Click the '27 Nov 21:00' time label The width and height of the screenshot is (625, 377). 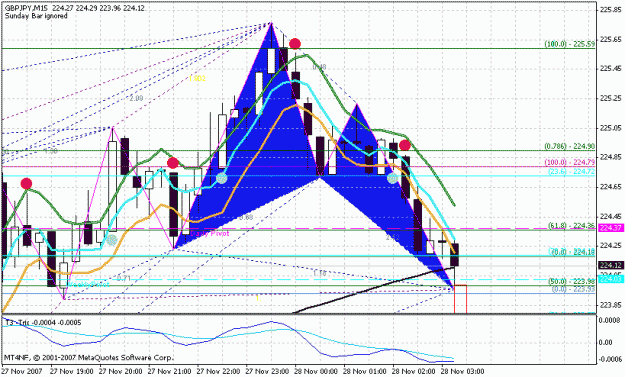pyautogui.click(x=169, y=371)
